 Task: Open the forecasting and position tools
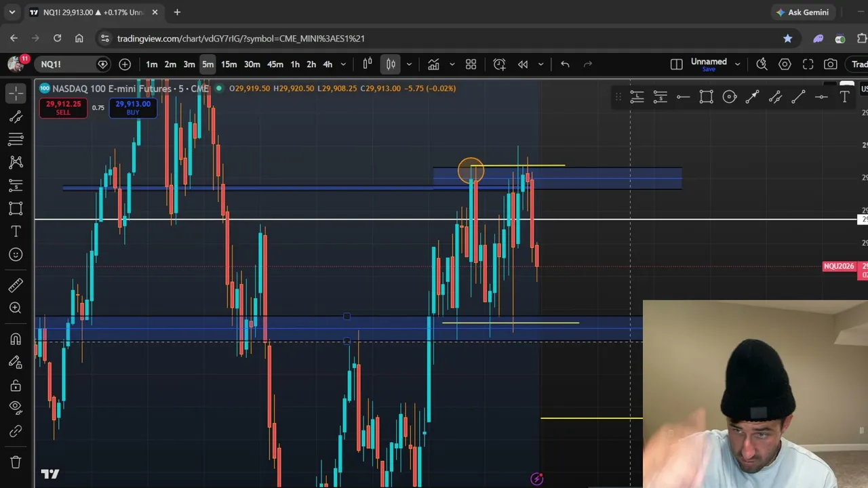click(x=16, y=186)
